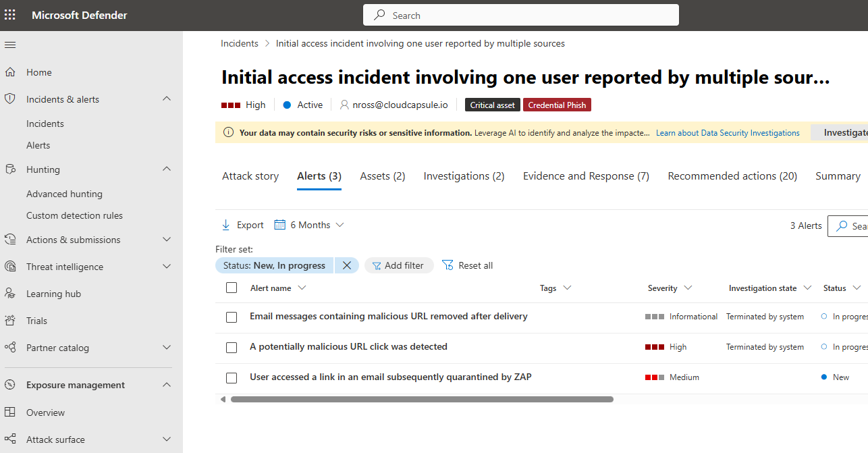868x453 pixels.
Task: Click the scrollbar left arrow under alerts
Action: [x=223, y=400]
